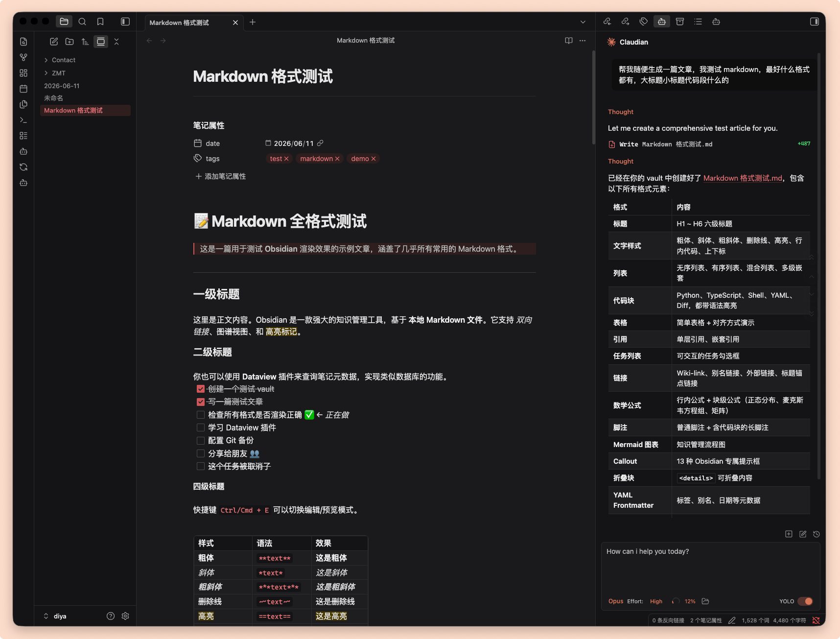Click the pencil editing-mode icon in status bar

pyautogui.click(x=732, y=620)
